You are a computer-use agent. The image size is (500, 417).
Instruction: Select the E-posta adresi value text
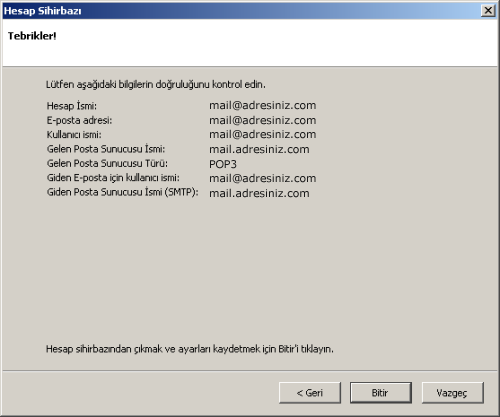(262, 120)
